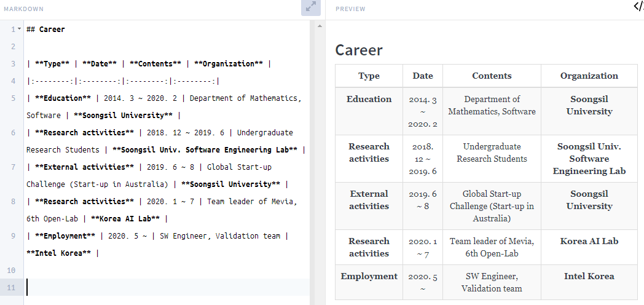Viewport: 644px width, 305px height.
Task: Select the PREVIEW panel label
Action: [350, 9]
